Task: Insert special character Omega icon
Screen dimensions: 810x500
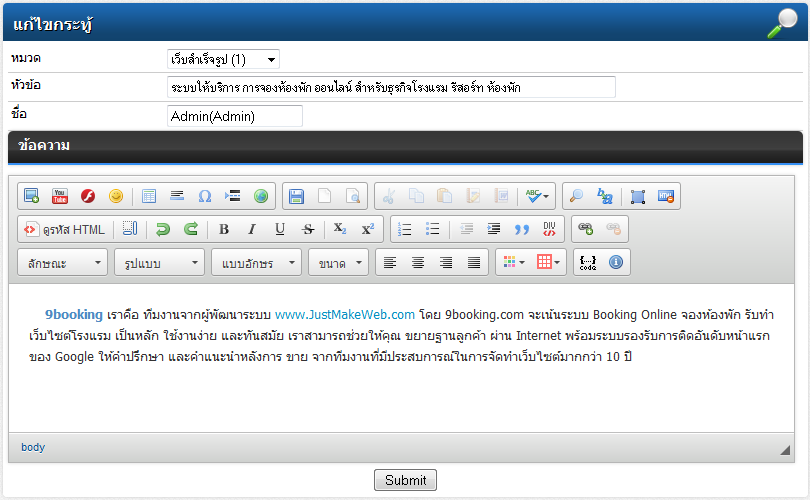Action: 205,196
